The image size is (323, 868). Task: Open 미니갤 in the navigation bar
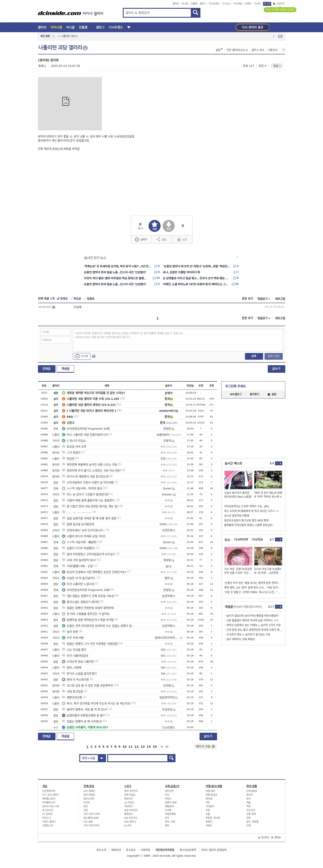(x=70, y=27)
